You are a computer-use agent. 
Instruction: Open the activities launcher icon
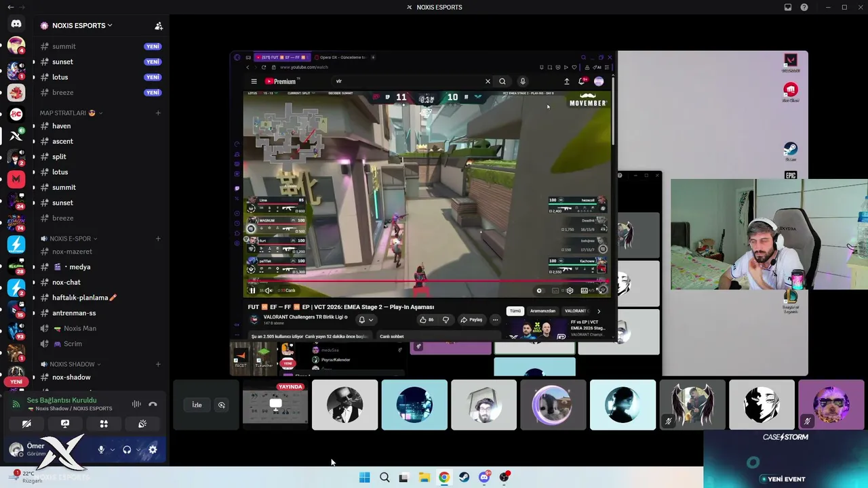coord(104,424)
